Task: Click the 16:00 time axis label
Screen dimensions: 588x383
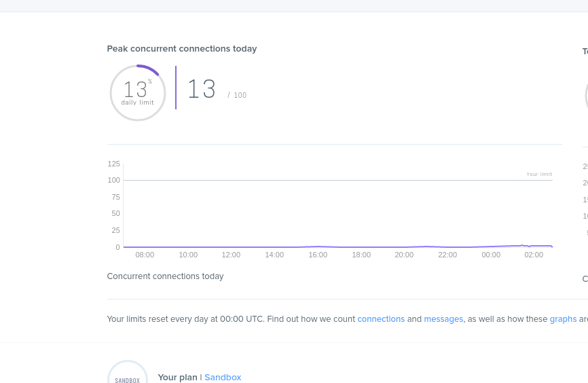Action: [x=318, y=255]
